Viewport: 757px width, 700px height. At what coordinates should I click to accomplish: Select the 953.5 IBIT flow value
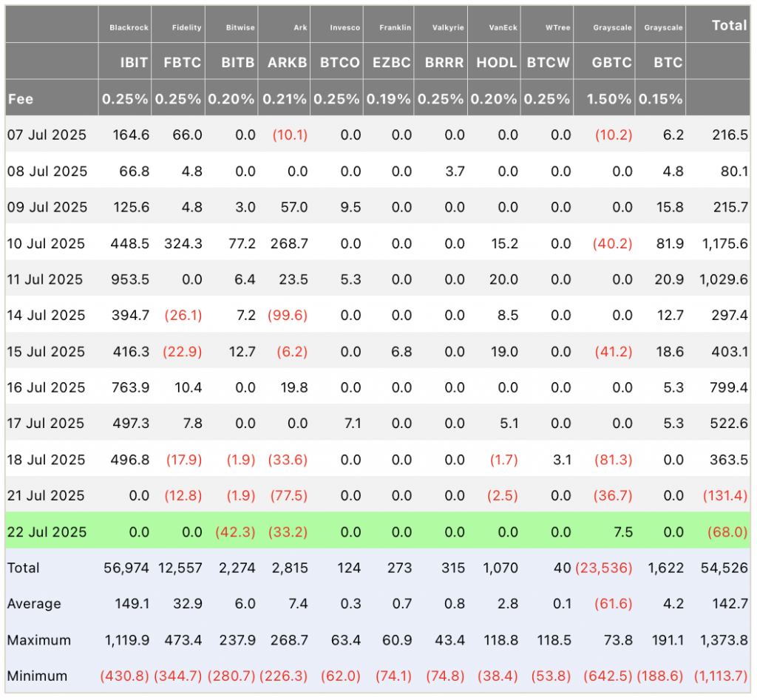click(x=130, y=279)
